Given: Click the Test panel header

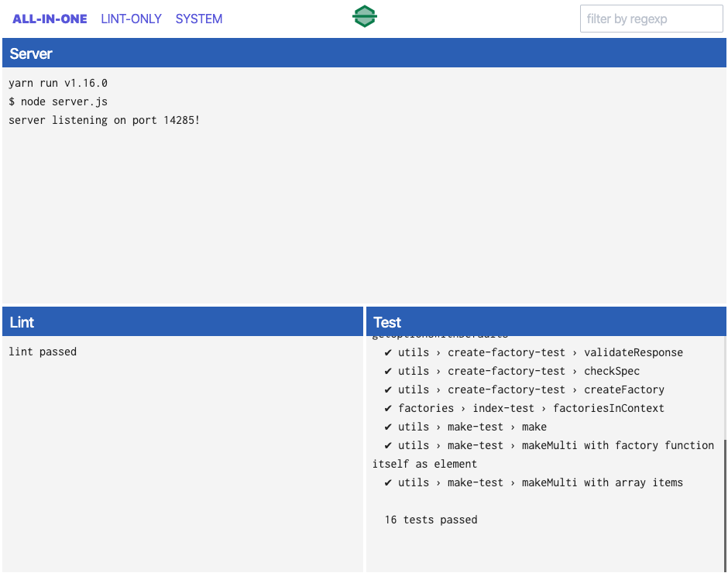Looking at the screenshot, I should point(546,321).
